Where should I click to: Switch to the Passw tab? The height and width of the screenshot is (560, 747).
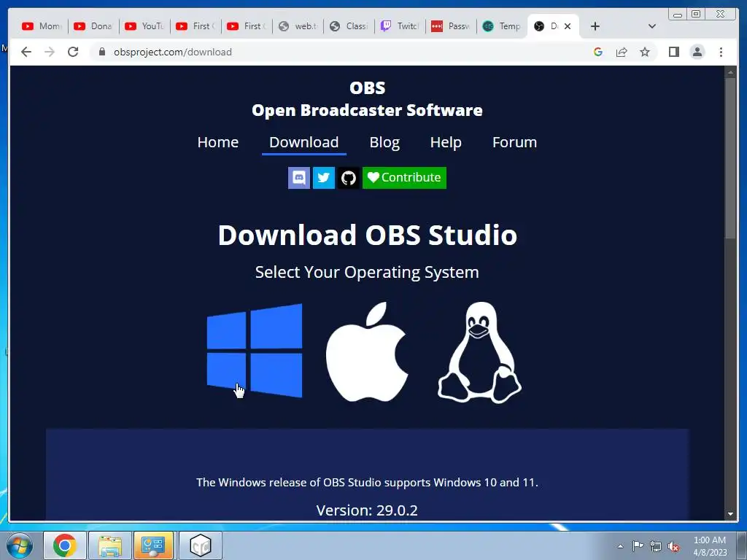(x=451, y=26)
